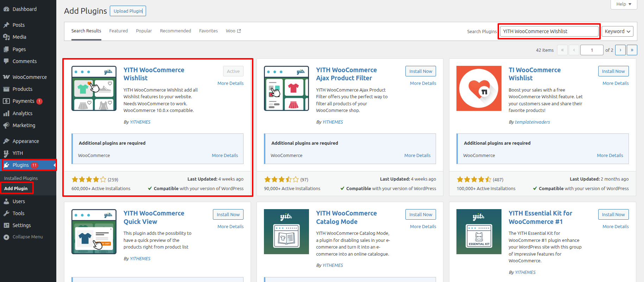
Task: Install YITH WooCommerce Ajax Product Filter
Action: tap(421, 71)
